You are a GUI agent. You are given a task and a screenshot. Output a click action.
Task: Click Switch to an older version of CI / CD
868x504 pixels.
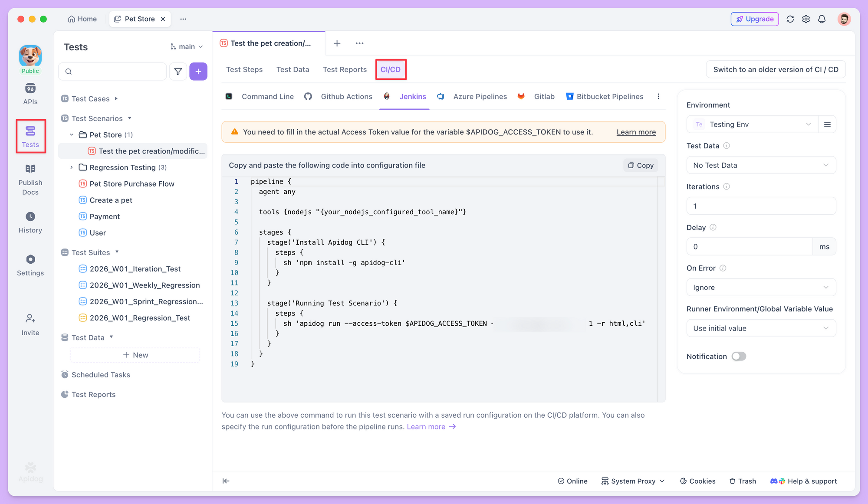pos(776,69)
